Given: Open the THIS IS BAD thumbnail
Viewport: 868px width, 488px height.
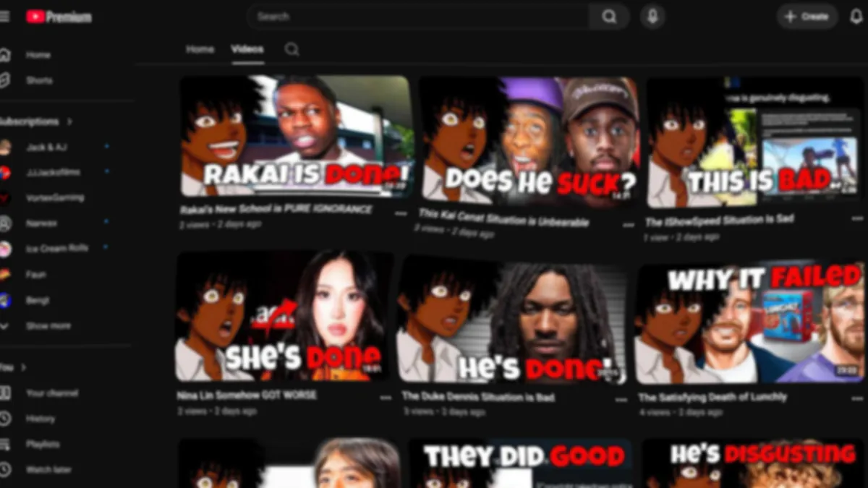Looking at the screenshot, I should tap(756, 142).
